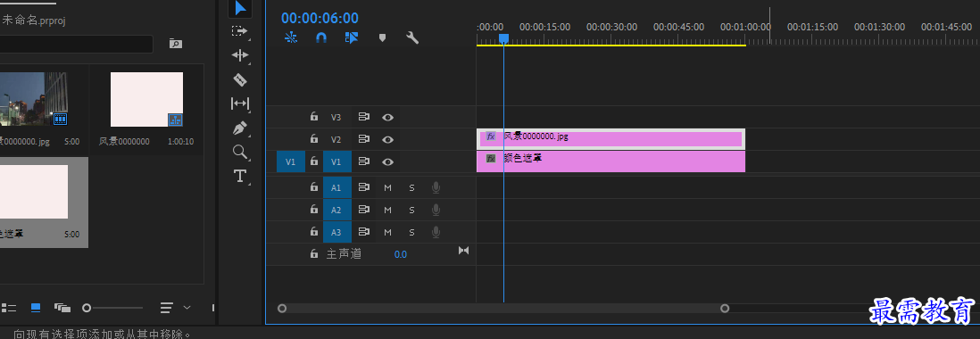Toggle timeline Snap magnet icon

[321, 37]
